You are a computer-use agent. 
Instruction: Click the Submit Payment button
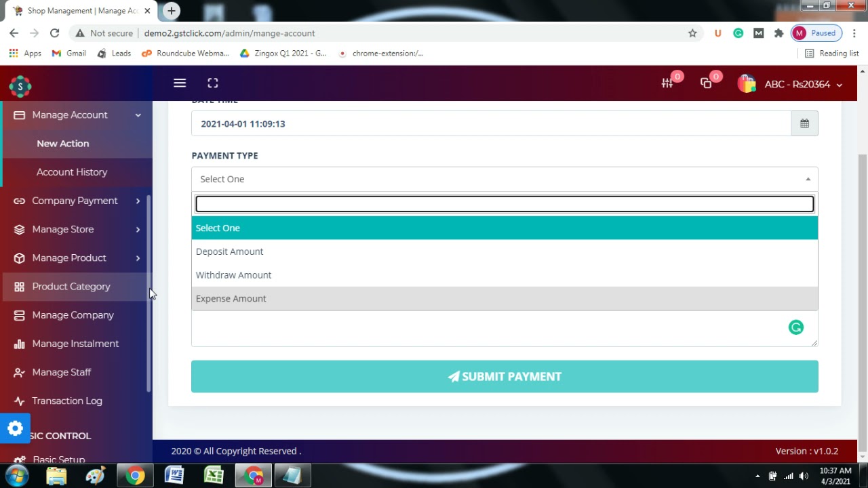[505, 376]
